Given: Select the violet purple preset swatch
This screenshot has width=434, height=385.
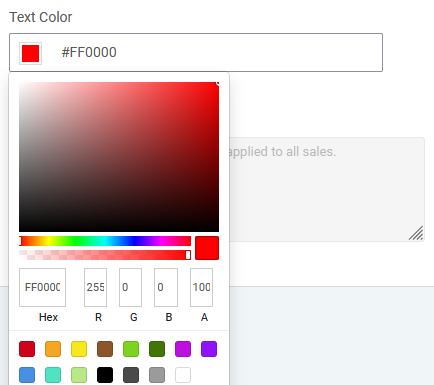Looking at the screenshot, I should (209, 349).
